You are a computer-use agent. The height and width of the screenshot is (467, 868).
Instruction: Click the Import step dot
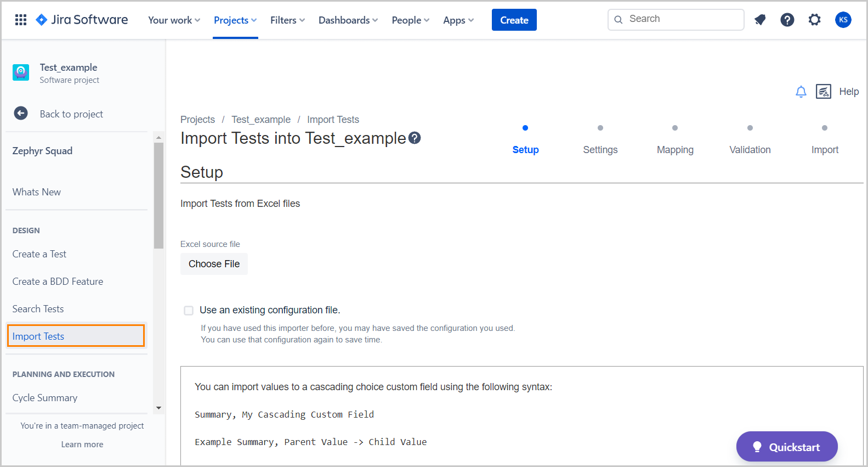[x=825, y=128]
